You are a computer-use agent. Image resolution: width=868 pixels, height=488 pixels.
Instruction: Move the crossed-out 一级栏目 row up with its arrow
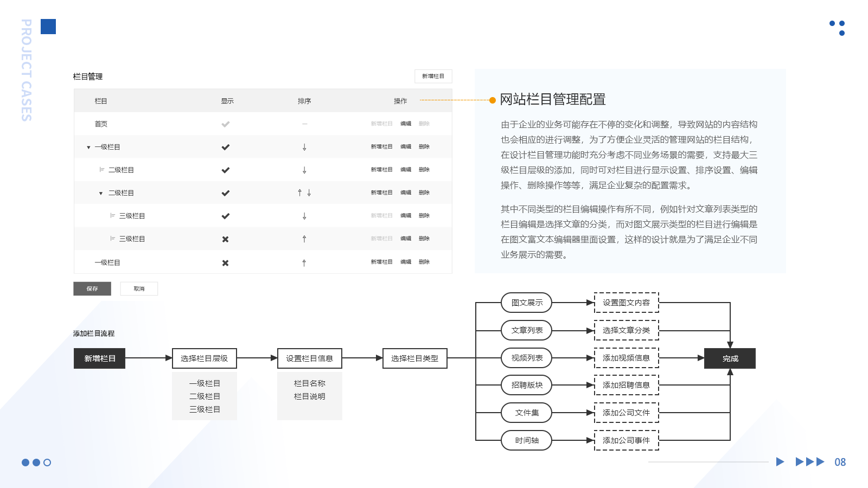point(304,262)
